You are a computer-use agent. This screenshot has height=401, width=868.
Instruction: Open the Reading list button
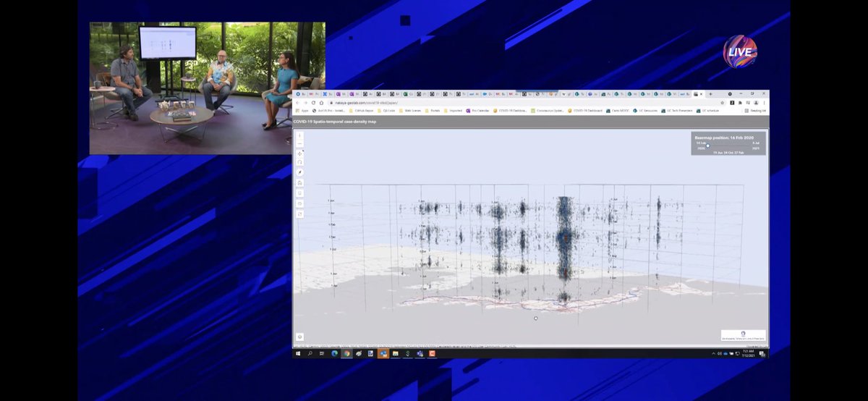(755, 111)
